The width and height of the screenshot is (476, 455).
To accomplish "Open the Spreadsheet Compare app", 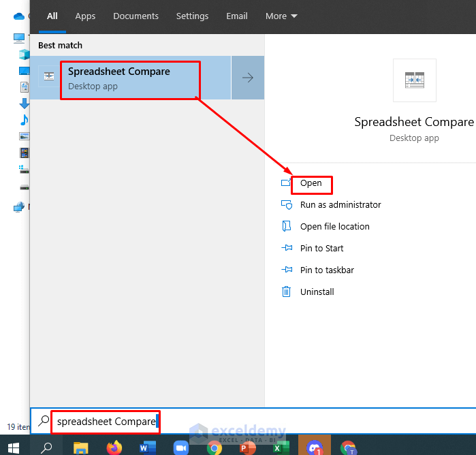I will [311, 183].
